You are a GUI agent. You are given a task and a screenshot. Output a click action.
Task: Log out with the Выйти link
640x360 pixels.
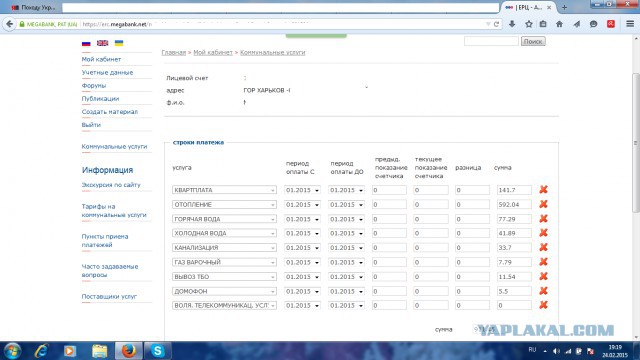pos(91,124)
